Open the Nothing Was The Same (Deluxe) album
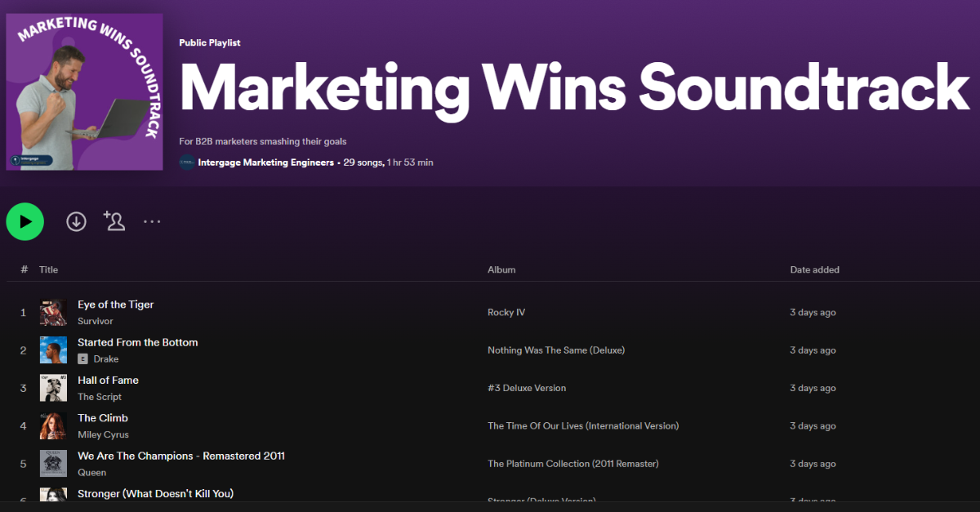This screenshot has width=980, height=512. pyautogui.click(x=556, y=350)
